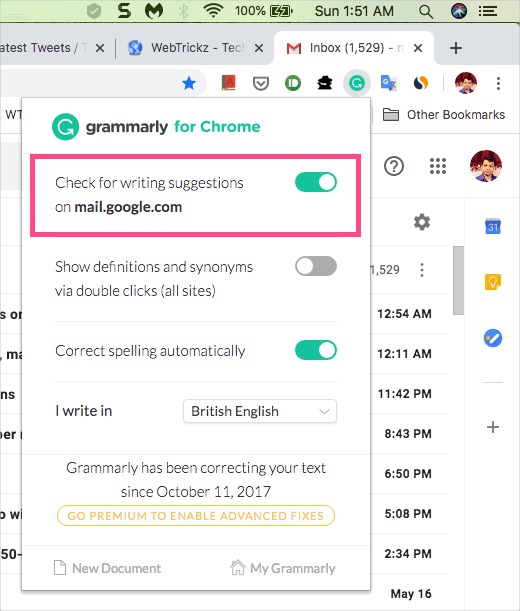Click the email row timestamped 5:08 PM

click(407, 514)
